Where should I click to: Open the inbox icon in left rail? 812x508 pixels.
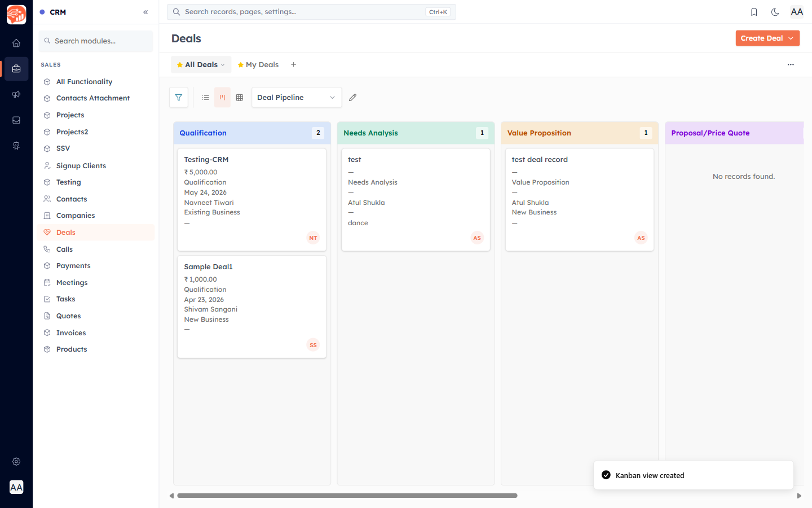[16, 120]
